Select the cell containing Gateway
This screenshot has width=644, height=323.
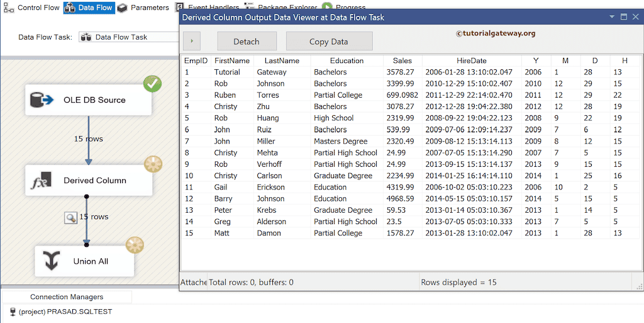pos(282,72)
